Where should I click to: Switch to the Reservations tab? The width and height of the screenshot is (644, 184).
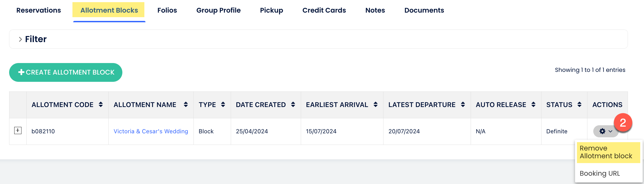coord(39,10)
